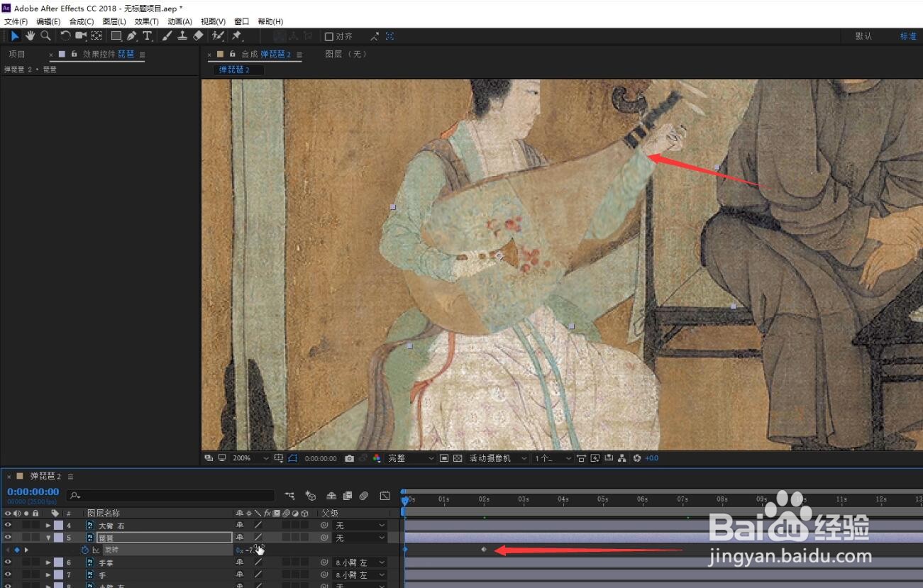Select the Rectangle shape tool
The height and width of the screenshot is (588, 923).
(x=116, y=35)
